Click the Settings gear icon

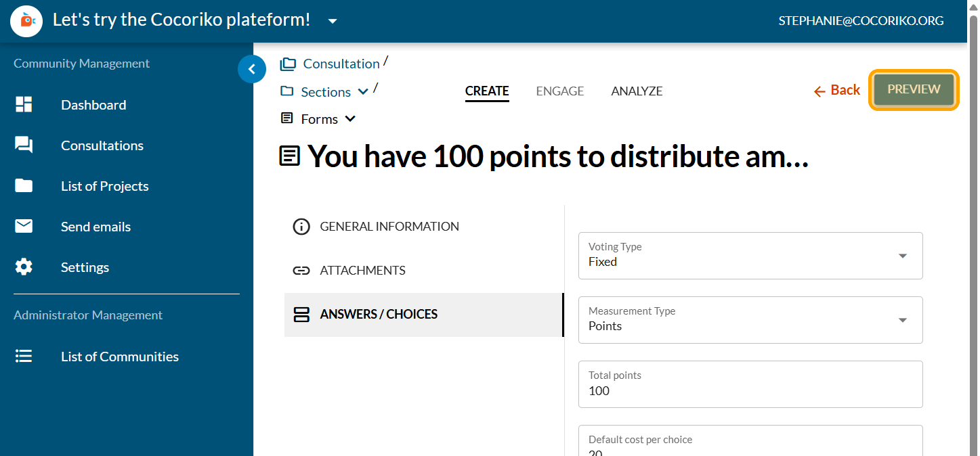(x=24, y=267)
